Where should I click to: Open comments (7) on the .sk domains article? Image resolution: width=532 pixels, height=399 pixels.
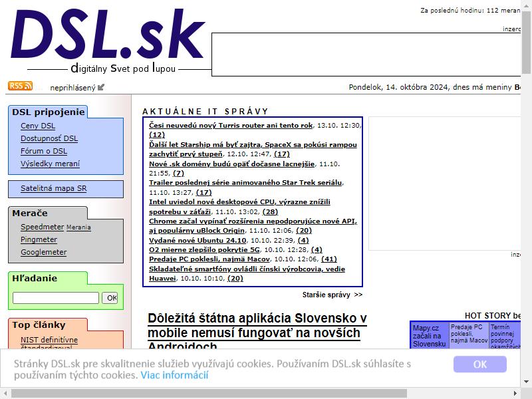click(x=178, y=174)
